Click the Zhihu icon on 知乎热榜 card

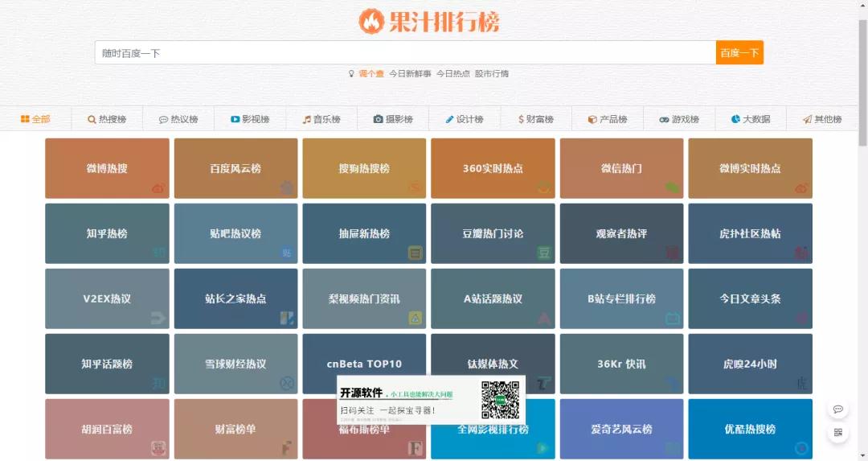pos(158,253)
